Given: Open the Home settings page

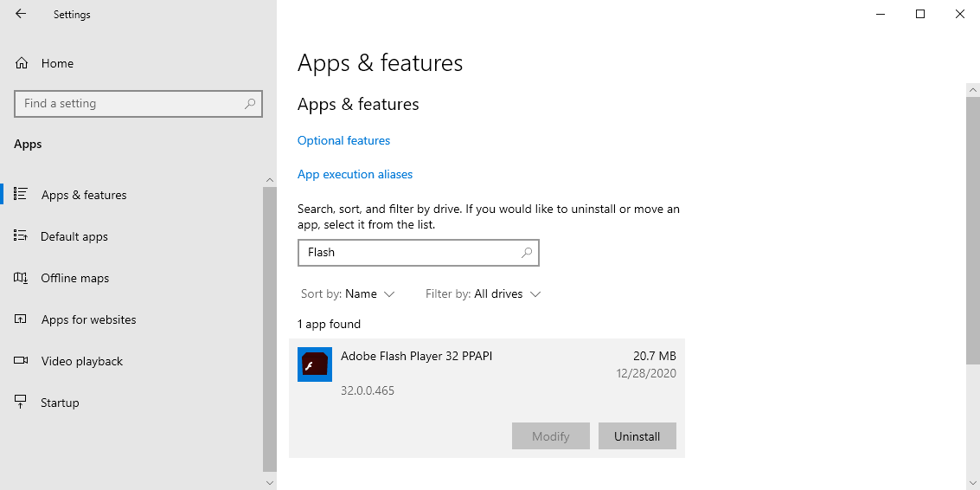Looking at the screenshot, I should (x=57, y=63).
